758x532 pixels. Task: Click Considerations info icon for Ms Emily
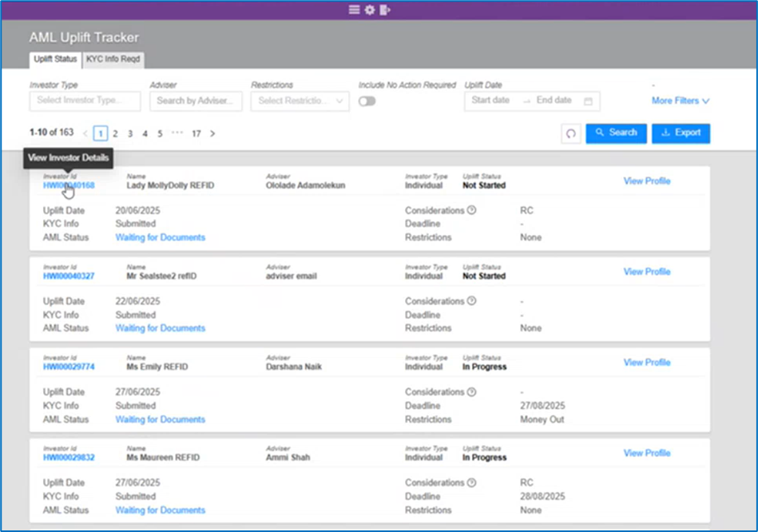point(471,392)
